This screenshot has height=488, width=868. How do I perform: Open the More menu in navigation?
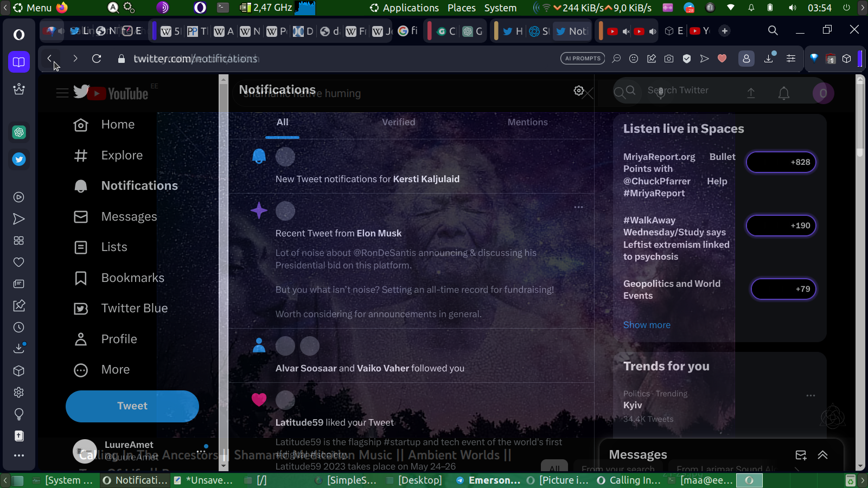[x=115, y=370]
